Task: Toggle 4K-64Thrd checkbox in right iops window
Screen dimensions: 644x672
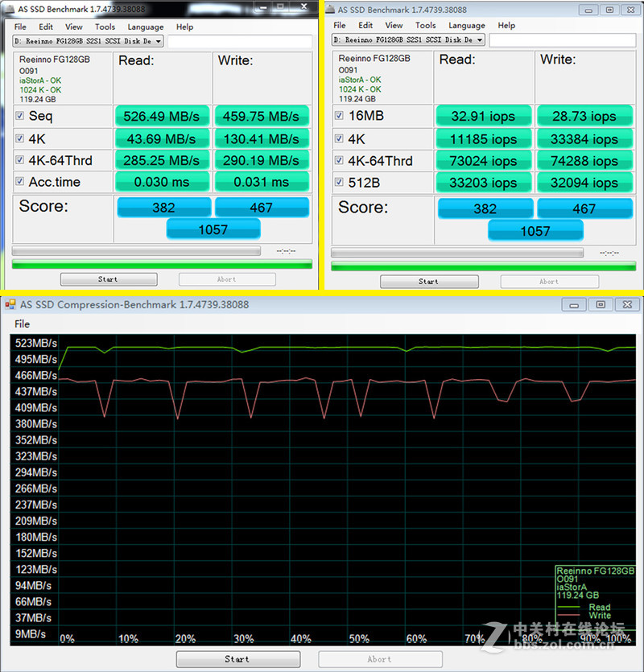Action: [339, 160]
